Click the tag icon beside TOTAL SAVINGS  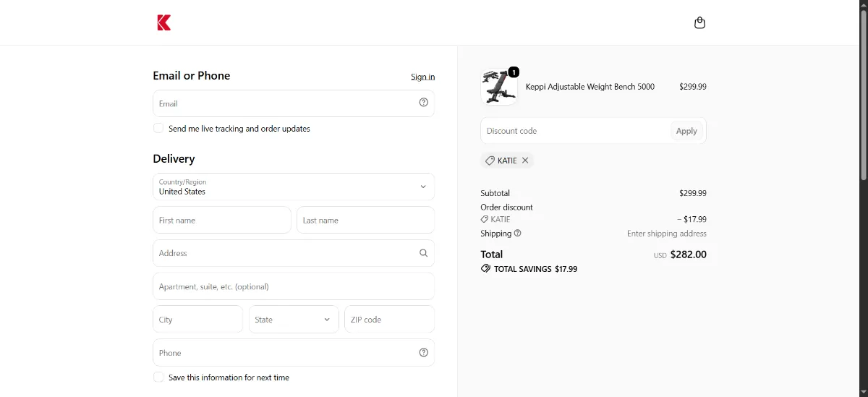(x=485, y=268)
